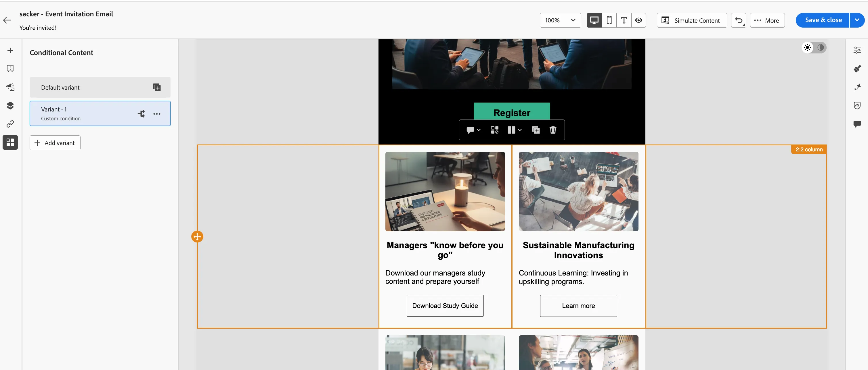Open the links panel icon
Screen dimensions: 868x370
(10, 124)
